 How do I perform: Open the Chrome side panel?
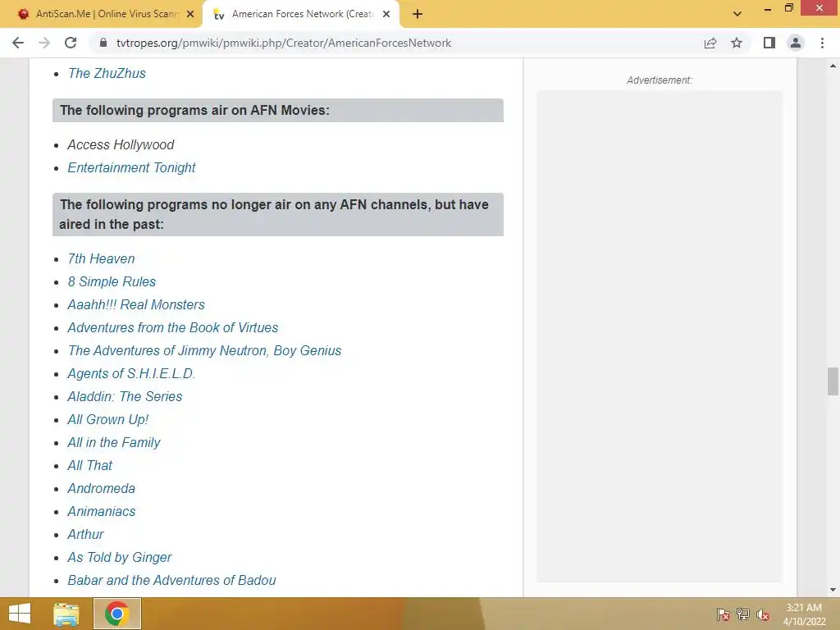tap(769, 43)
